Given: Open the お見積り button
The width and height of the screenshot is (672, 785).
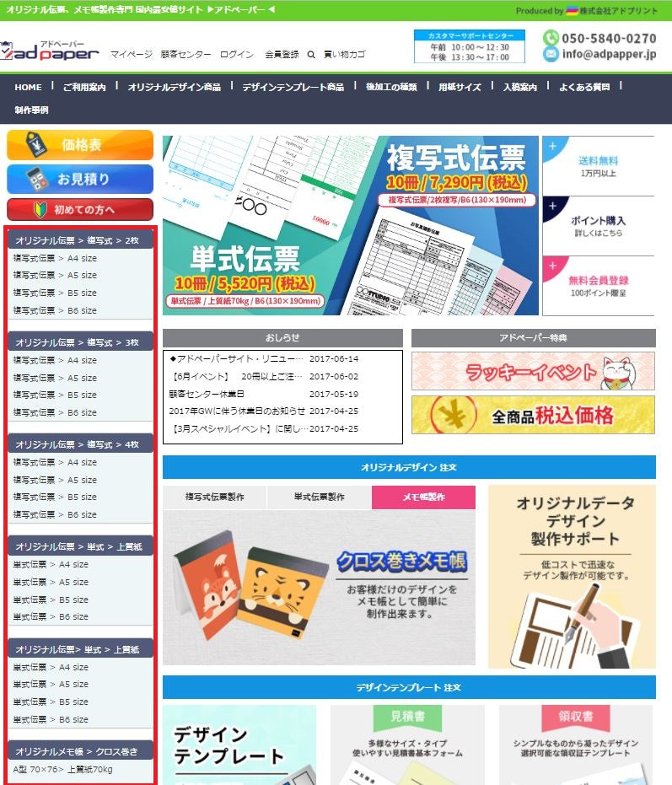Looking at the screenshot, I should tap(80, 179).
